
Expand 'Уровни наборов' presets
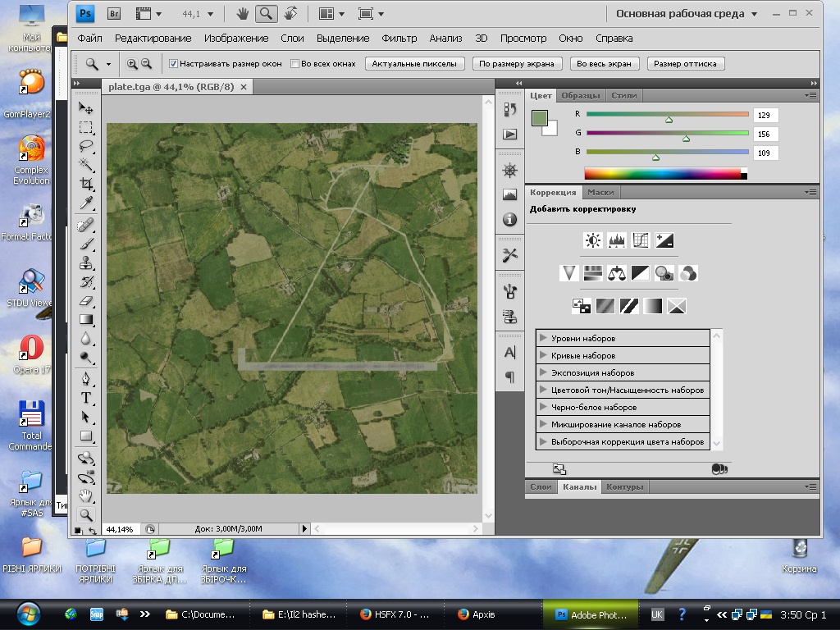pyautogui.click(x=543, y=338)
